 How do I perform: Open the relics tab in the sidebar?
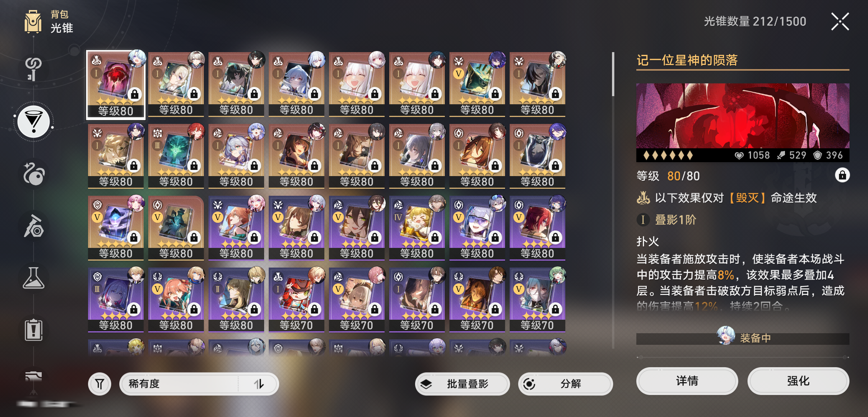point(34,174)
